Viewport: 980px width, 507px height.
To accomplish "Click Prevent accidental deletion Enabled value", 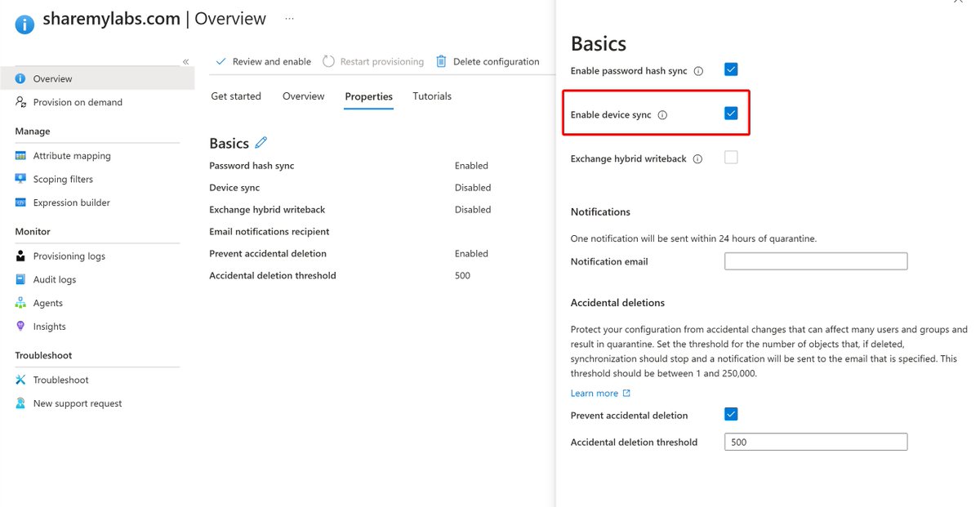I will click(471, 254).
